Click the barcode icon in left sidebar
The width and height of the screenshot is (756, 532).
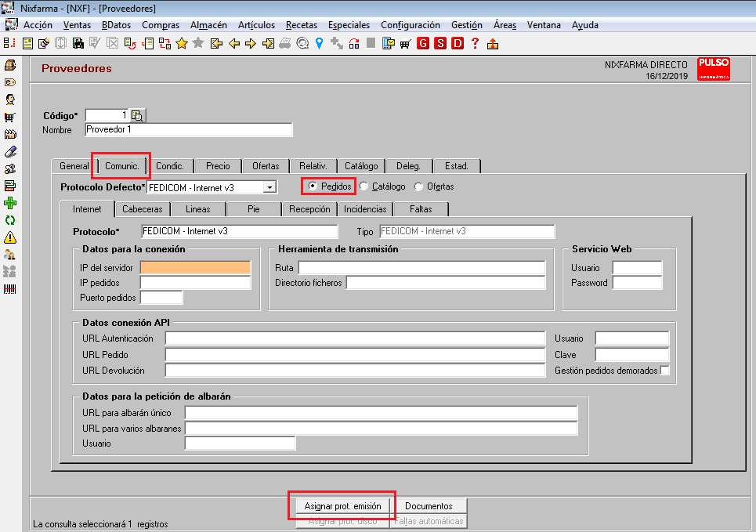10,289
